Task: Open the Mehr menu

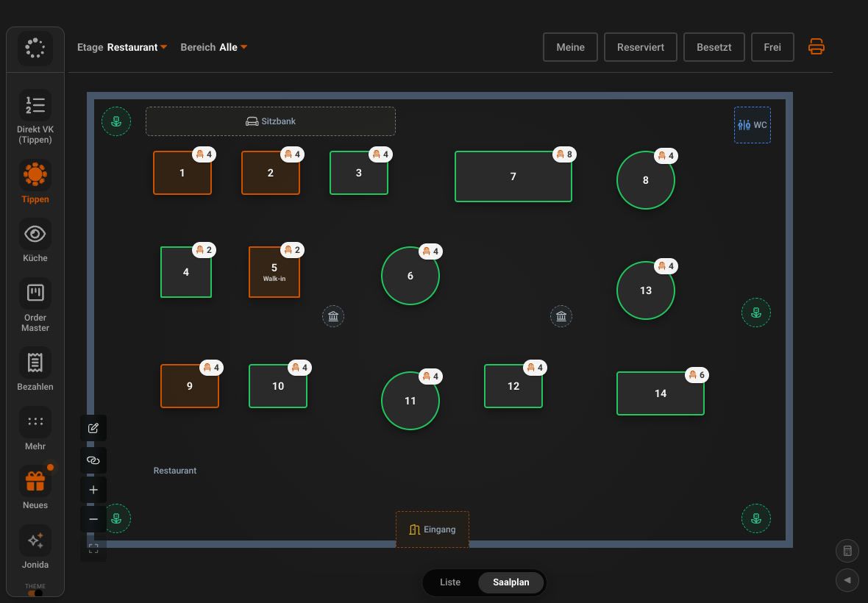Action: [x=35, y=428]
